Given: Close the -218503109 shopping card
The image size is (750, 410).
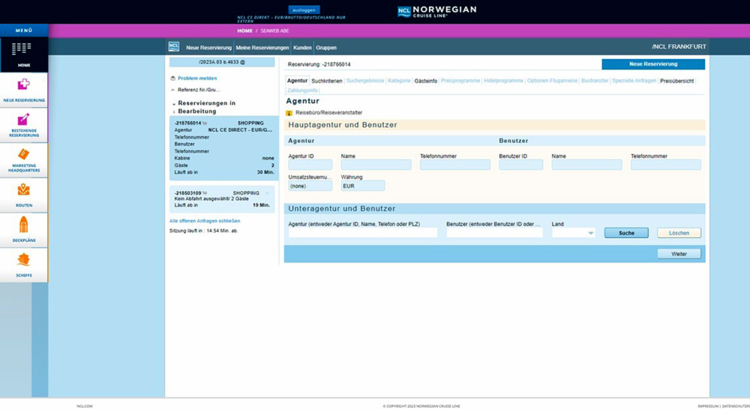Looking at the screenshot, I should (x=267, y=193).
